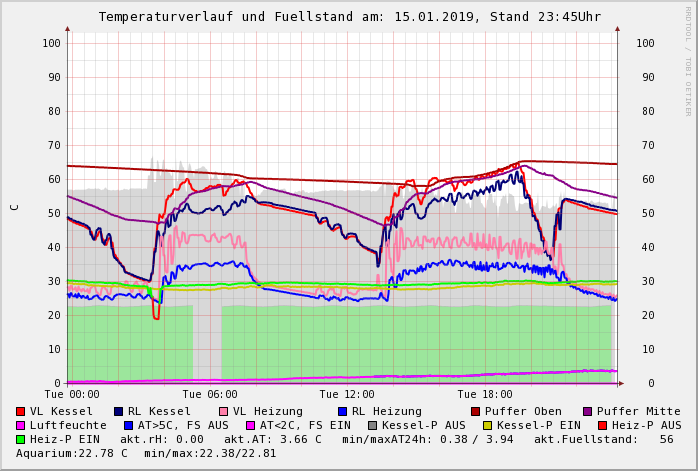Click the dark blue RL Kessel legend swatch
This screenshot has height=471, width=698.
coord(119,411)
